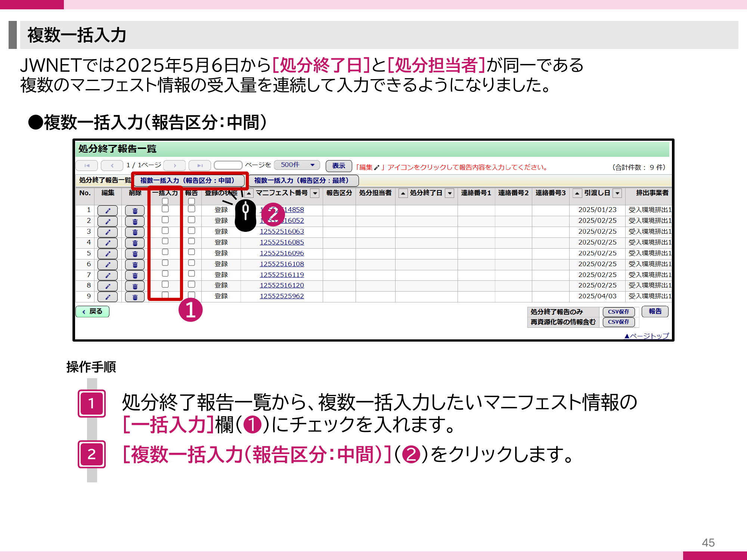This screenshot has height=560, width=747.
Task: Click the page number input field
Action: [228, 165]
